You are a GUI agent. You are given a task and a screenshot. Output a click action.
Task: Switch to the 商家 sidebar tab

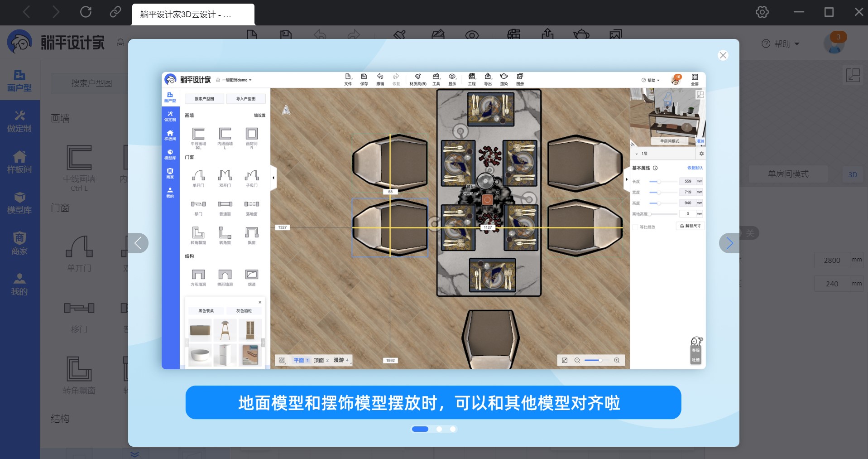(x=19, y=244)
